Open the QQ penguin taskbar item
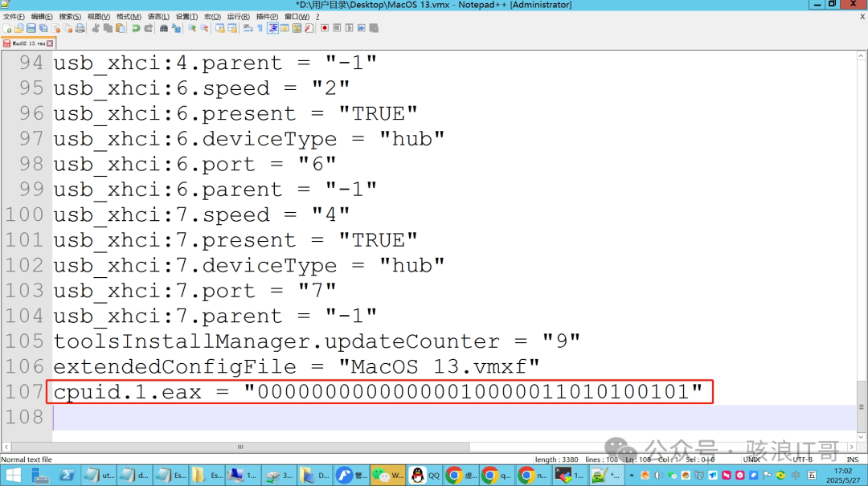 [425, 475]
